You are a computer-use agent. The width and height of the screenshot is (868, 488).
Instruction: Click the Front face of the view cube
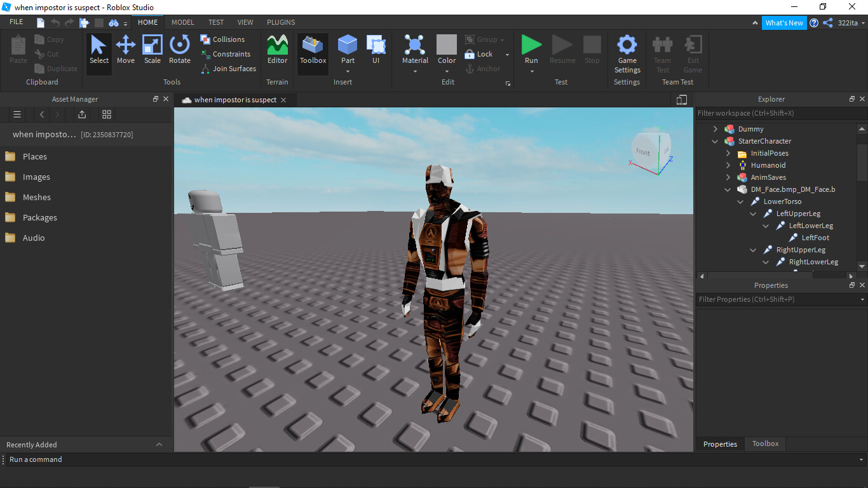point(643,152)
